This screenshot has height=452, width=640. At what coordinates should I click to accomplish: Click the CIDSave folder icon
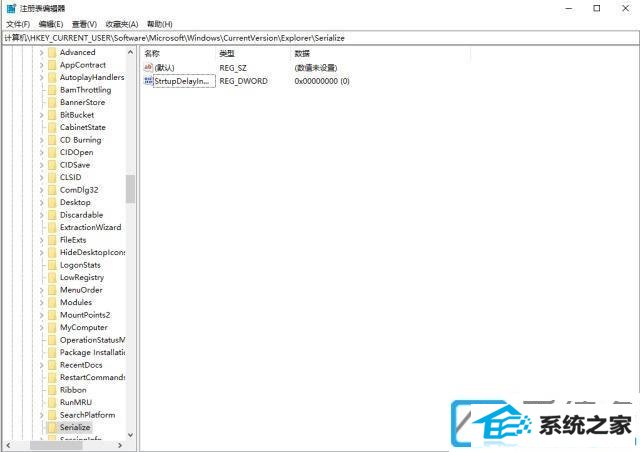pyautogui.click(x=52, y=165)
